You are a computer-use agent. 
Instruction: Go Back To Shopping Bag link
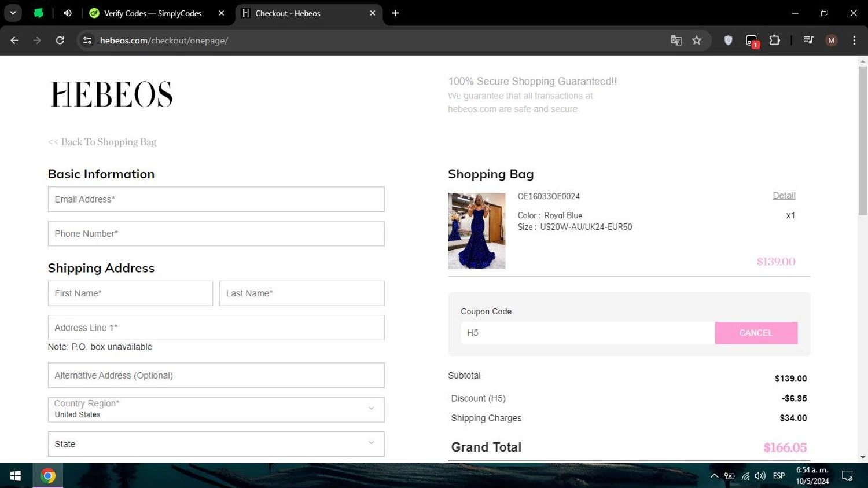[x=102, y=142]
